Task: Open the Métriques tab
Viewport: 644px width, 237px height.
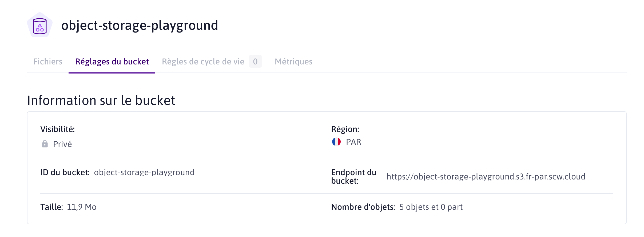Action: coord(293,62)
